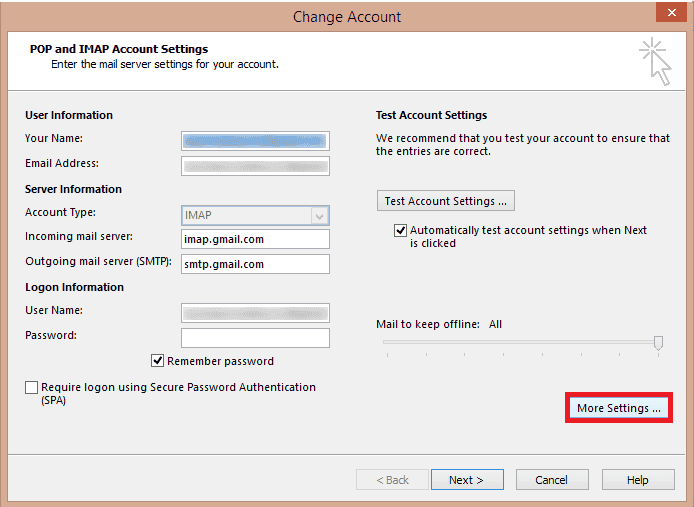
Task: Click the cursor wizard icon in header
Action: pyautogui.click(x=655, y=61)
